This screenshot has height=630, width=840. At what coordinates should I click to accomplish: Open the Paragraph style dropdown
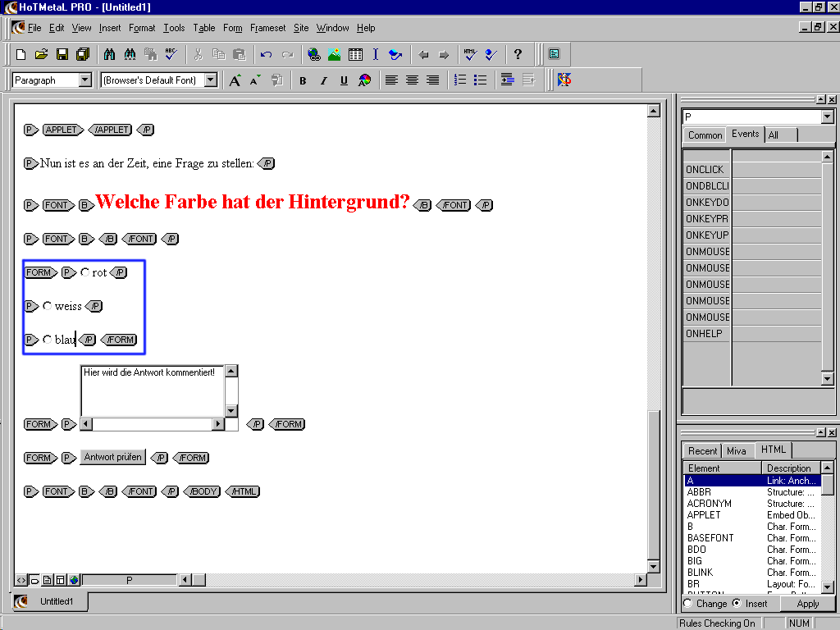(85, 80)
